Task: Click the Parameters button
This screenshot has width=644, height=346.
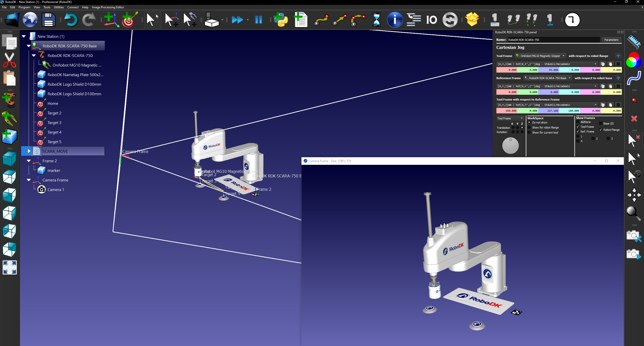Action: pos(611,40)
